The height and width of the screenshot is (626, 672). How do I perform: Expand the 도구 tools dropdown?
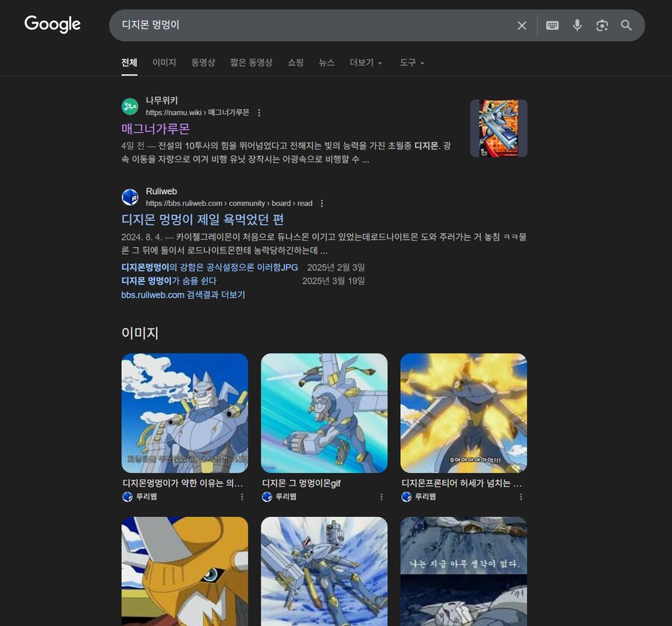click(x=411, y=63)
